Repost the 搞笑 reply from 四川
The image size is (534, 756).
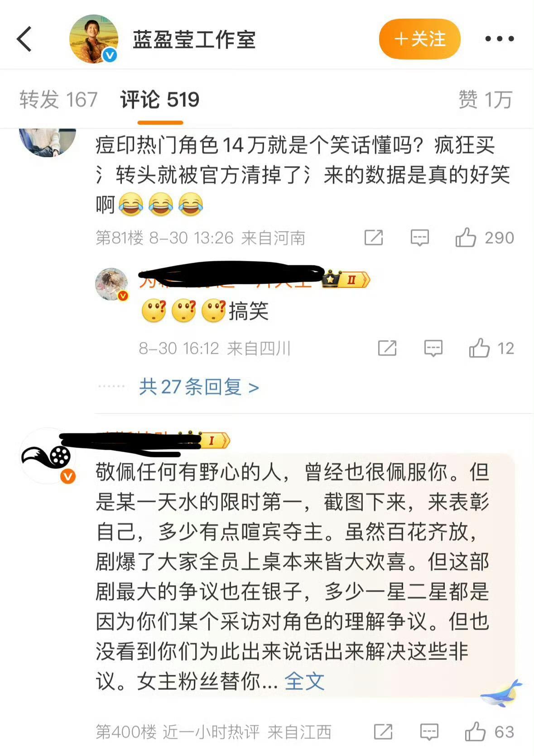tap(387, 348)
